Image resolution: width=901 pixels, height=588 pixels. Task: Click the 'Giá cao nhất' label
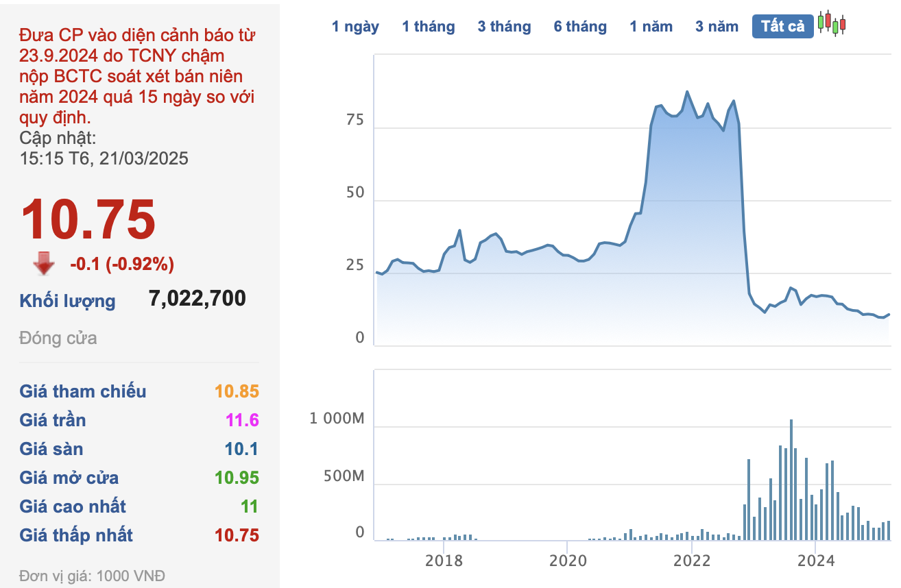point(73,506)
